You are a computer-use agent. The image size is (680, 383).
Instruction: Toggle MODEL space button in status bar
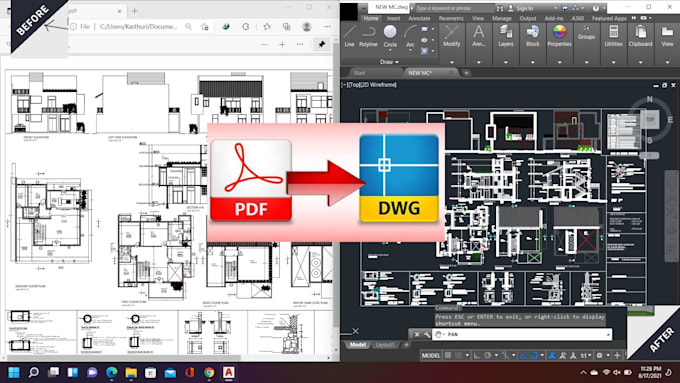point(431,355)
